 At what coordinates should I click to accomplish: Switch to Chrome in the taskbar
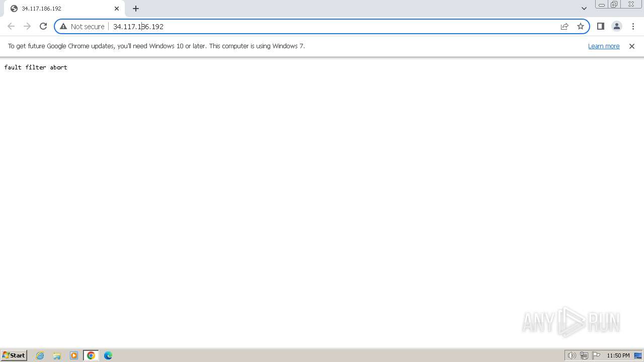coord(91,355)
